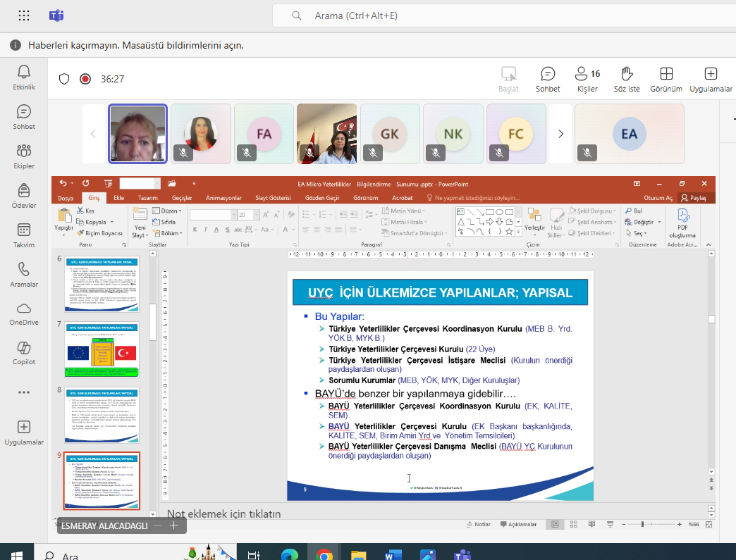
Task: Show previous participants with left chevron
Action: 93,134
